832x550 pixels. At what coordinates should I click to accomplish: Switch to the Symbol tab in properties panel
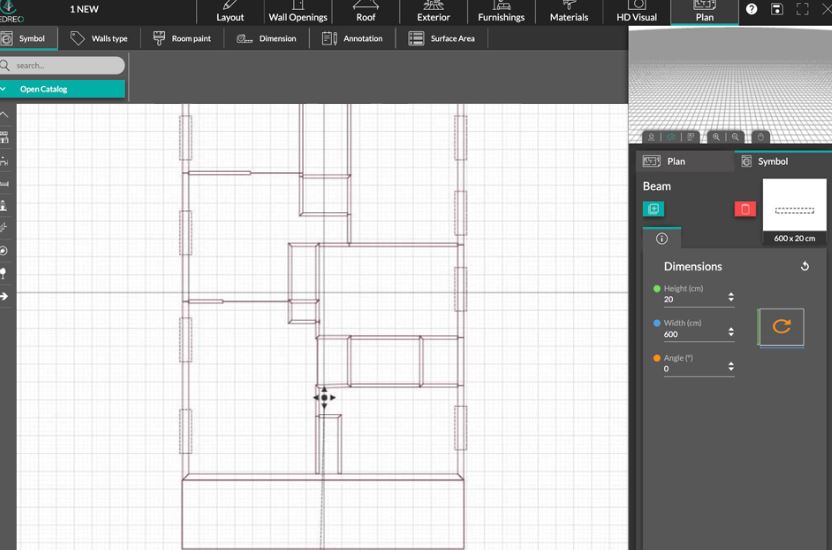point(783,161)
